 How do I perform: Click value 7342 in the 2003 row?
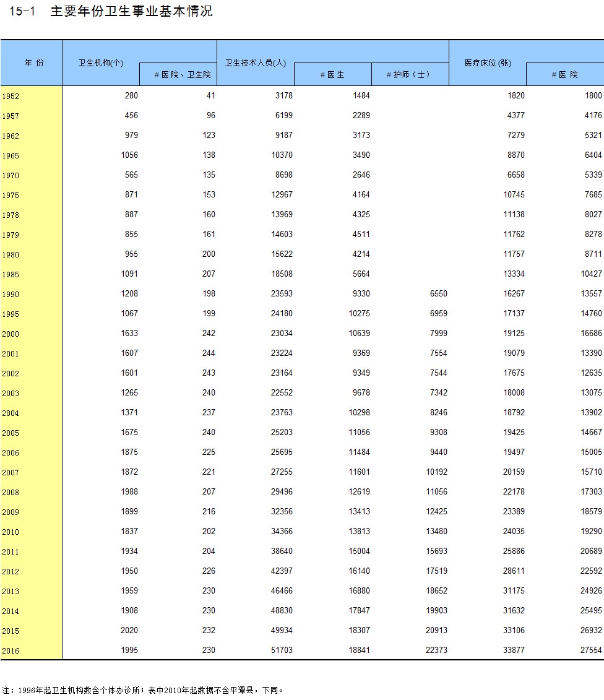pyautogui.click(x=438, y=392)
